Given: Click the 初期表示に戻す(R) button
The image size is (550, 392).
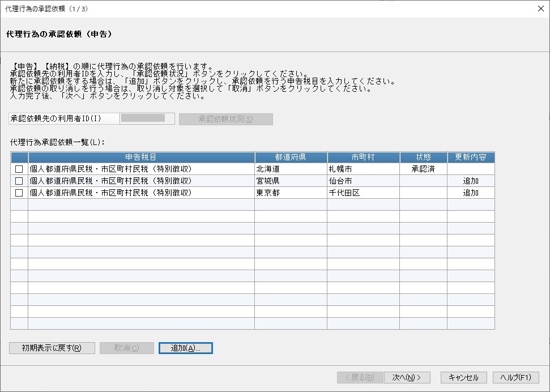Looking at the screenshot, I should [x=52, y=348].
